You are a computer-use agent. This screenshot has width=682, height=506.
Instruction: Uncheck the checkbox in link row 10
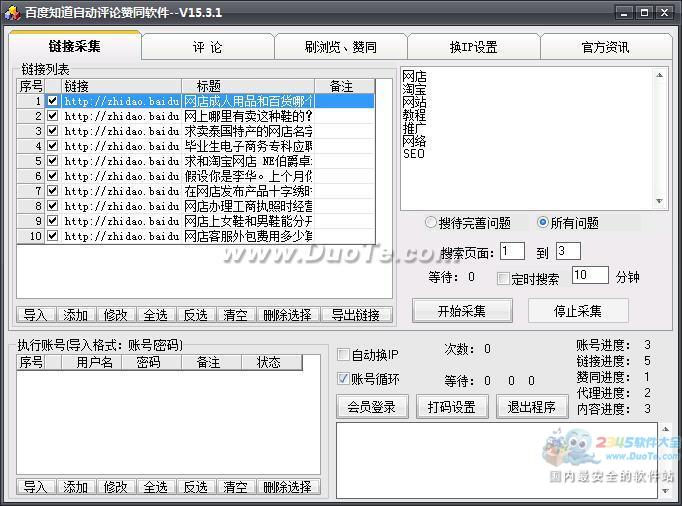click(x=53, y=236)
